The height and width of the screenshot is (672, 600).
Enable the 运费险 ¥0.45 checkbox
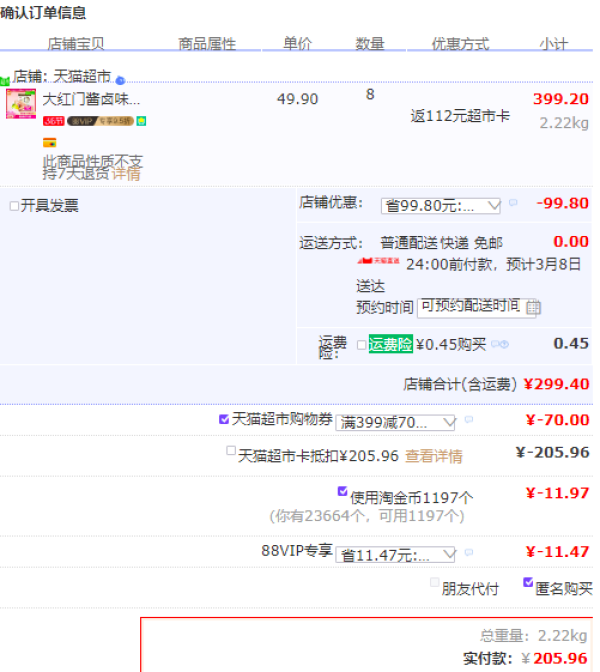tap(361, 345)
